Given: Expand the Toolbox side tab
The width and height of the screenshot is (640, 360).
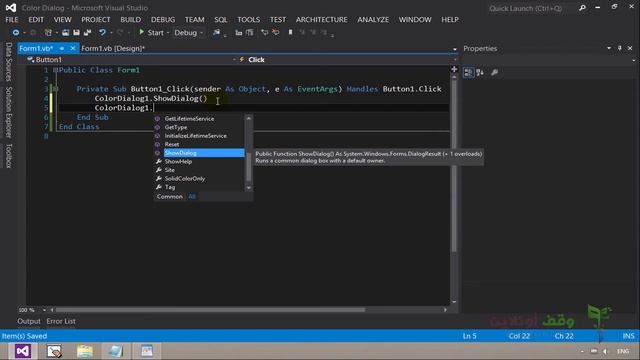Looking at the screenshot, I should click(x=9, y=156).
